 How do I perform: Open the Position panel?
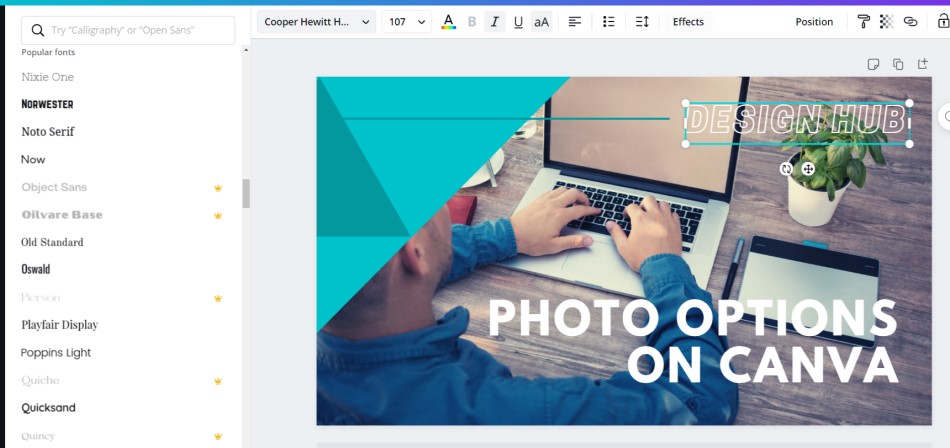click(814, 22)
